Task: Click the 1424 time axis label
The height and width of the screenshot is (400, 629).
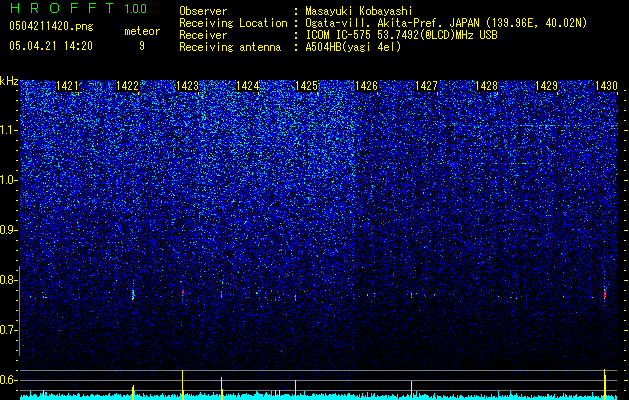Action: pos(247,86)
